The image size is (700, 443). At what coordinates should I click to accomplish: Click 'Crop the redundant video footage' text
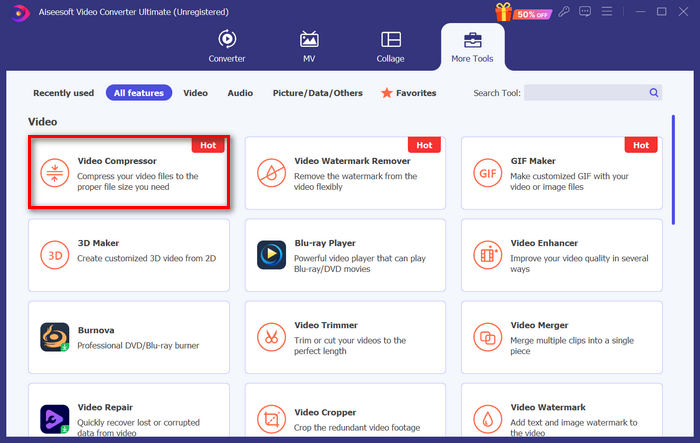(x=357, y=428)
